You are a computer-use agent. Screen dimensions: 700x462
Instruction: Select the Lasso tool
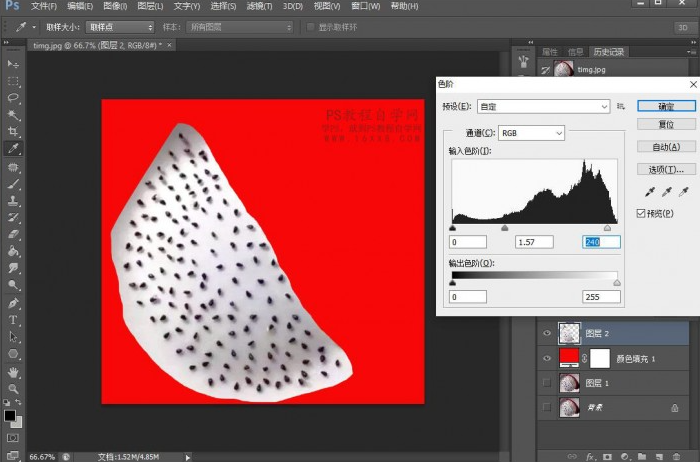click(x=13, y=98)
